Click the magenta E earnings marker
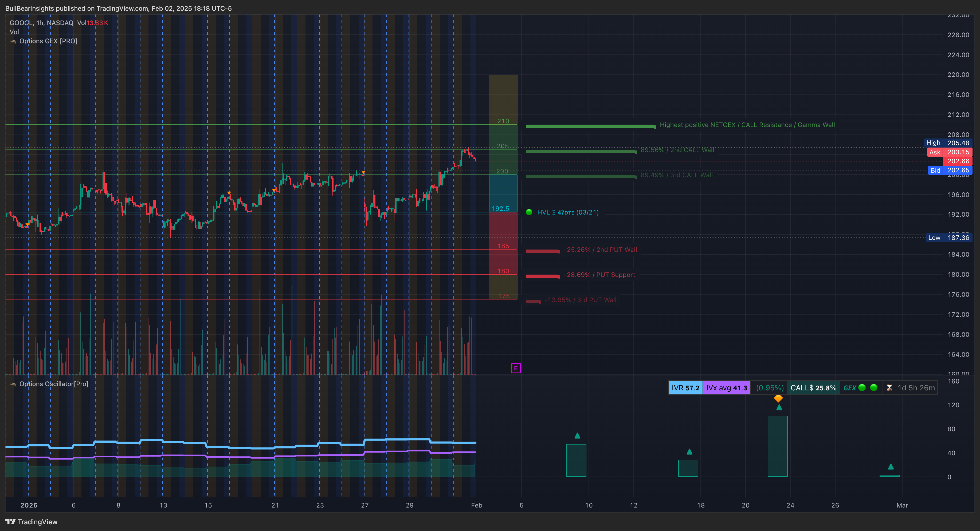The height and width of the screenshot is (531, 980). 515,368
